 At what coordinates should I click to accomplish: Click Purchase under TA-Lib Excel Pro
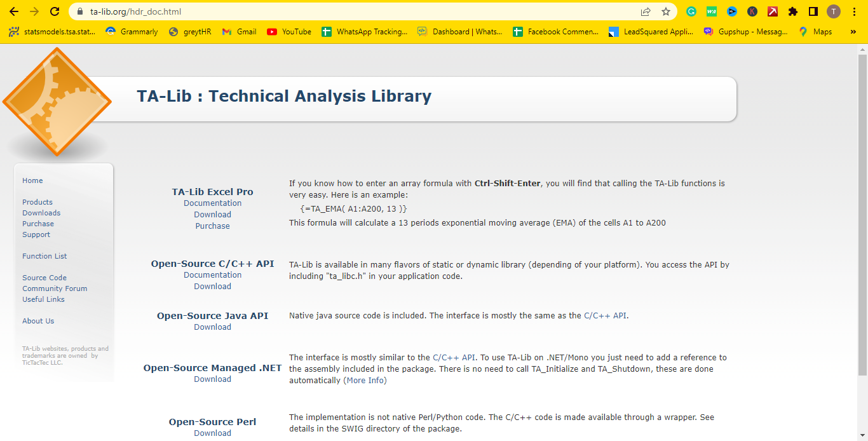213,226
